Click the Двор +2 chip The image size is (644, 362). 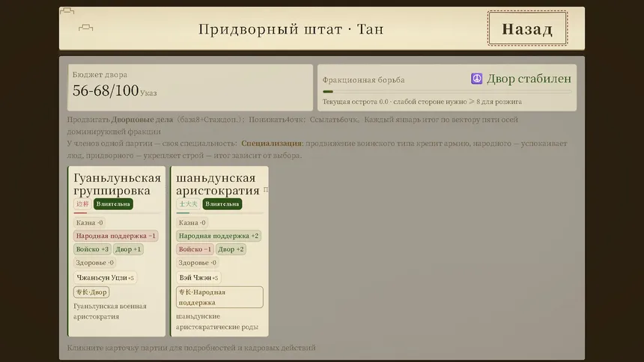[231, 249]
